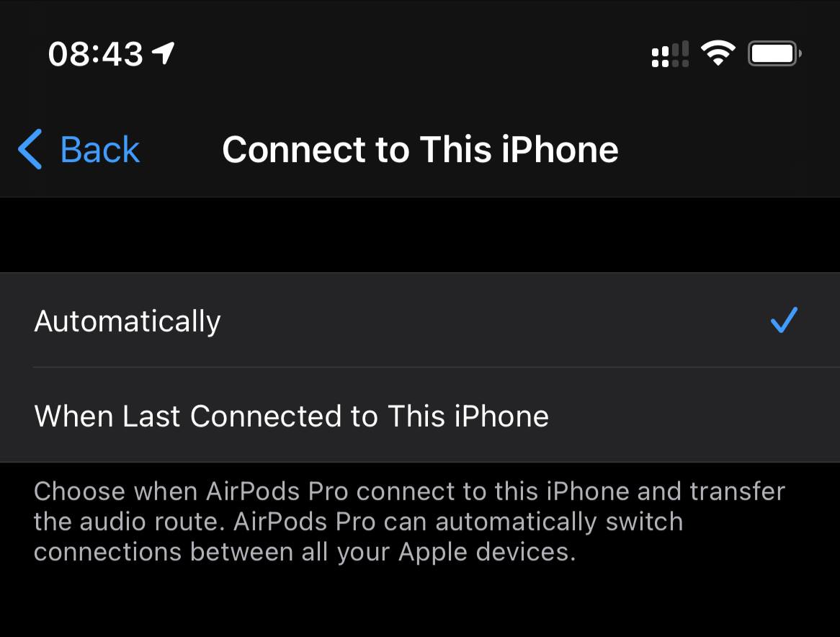Tap the Connect to This iPhone title
The image size is (840, 637).
(420, 149)
